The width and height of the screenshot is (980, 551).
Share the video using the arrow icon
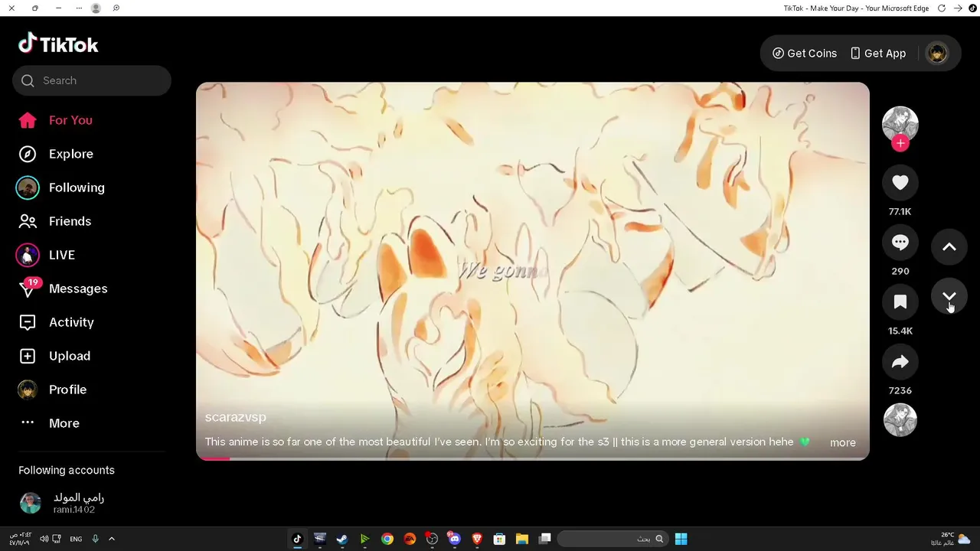tap(900, 361)
